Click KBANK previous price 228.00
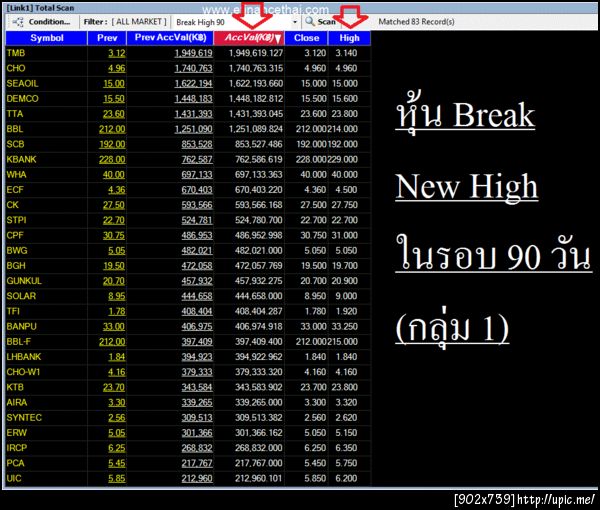This screenshot has width=600, height=510. point(112,159)
